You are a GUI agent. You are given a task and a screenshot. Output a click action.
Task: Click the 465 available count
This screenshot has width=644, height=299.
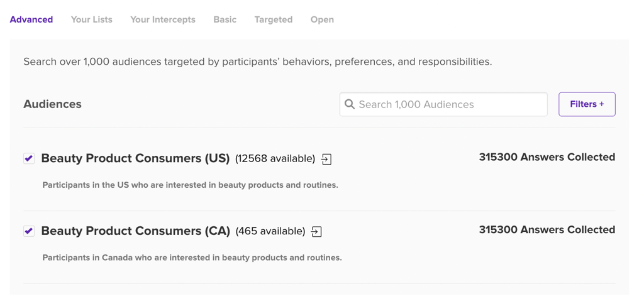270,232
